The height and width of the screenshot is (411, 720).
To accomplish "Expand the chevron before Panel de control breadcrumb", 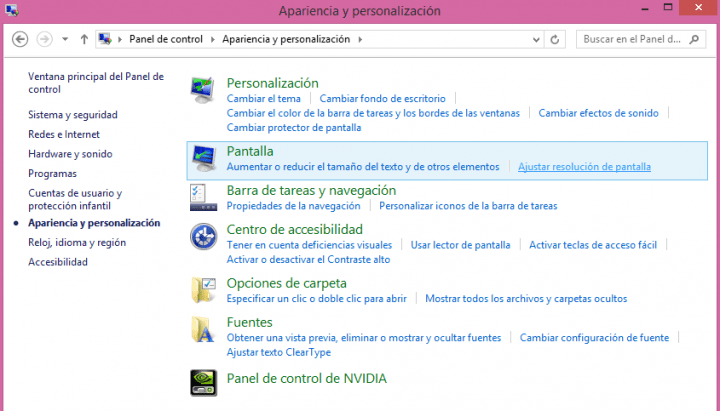I will pyautogui.click(x=120, y=39).
